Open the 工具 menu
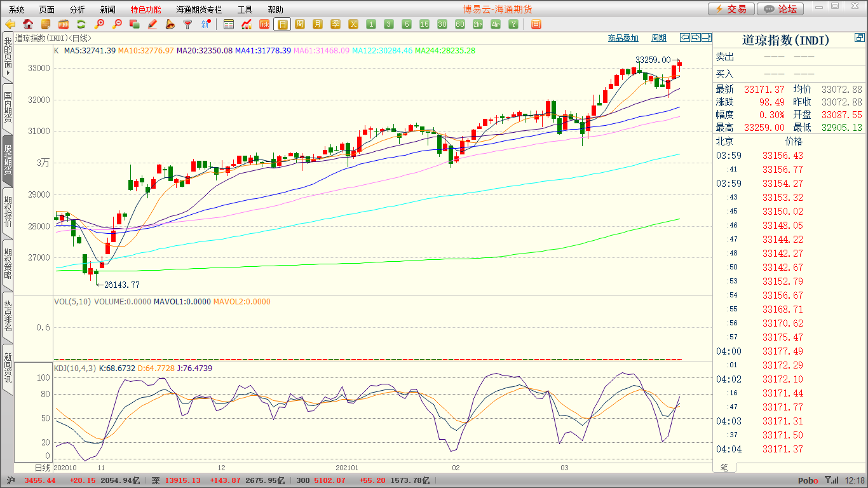Screen dimensions: 868x488 [245, 10]
